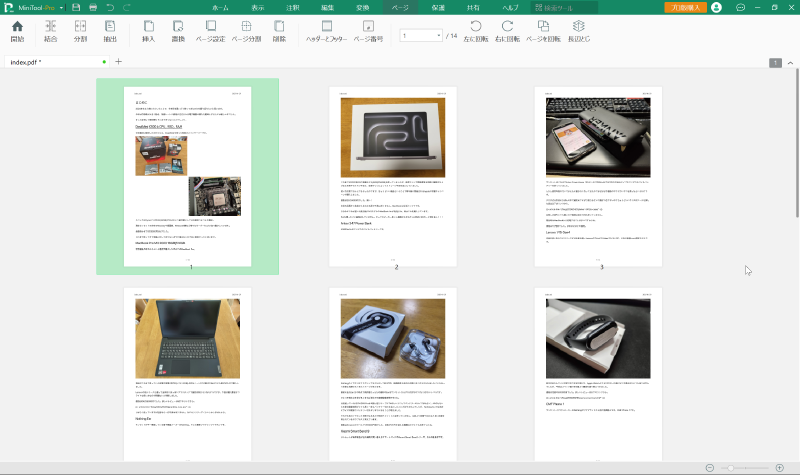Click the save icon in title bar
This screenshot has height=475, width=800.
76,7
